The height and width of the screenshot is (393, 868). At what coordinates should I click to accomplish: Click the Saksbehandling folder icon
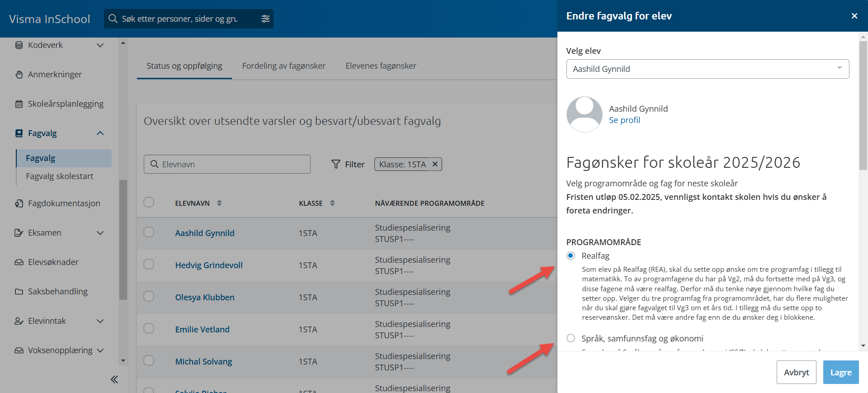click(x=19, y=292)
